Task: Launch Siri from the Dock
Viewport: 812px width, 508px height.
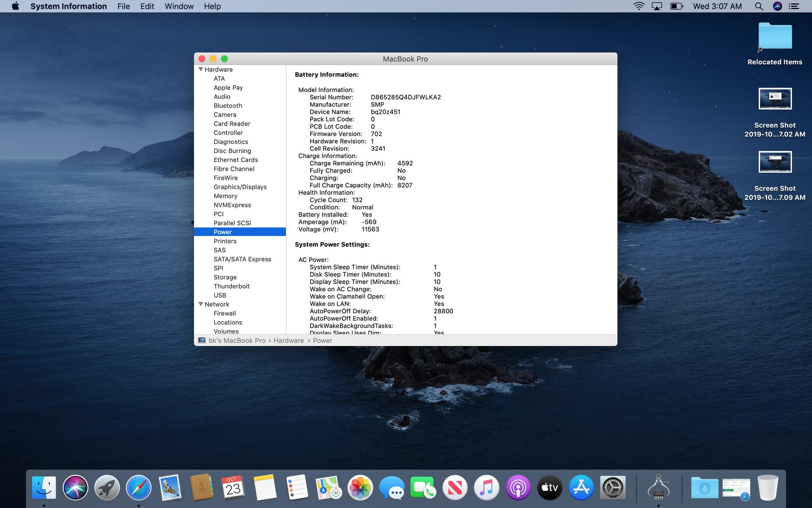Action: tap(75, 488)
